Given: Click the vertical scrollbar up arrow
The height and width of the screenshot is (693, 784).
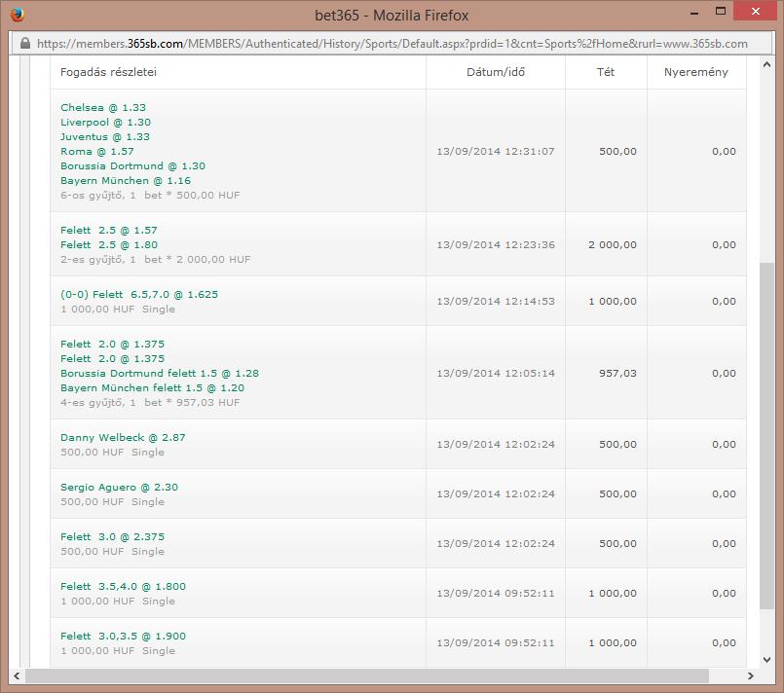Looking at the screenshot, I should click(766, 64).
